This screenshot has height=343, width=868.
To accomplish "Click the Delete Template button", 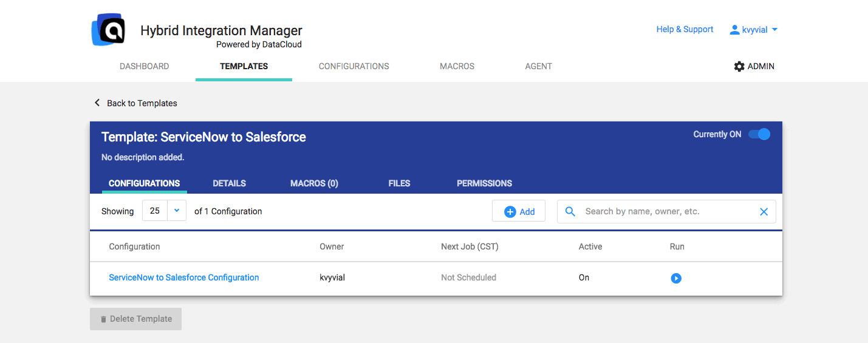I will (x=135, y=319).
